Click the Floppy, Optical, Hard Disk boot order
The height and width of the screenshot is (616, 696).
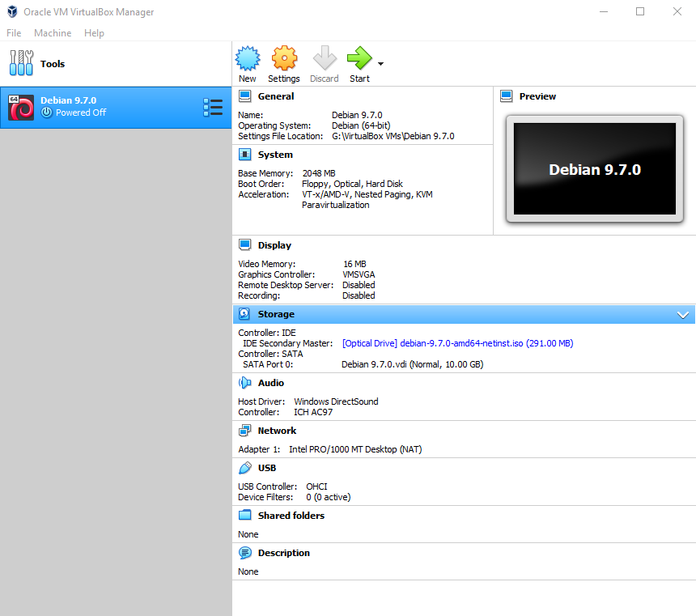(x=352, y=184)
